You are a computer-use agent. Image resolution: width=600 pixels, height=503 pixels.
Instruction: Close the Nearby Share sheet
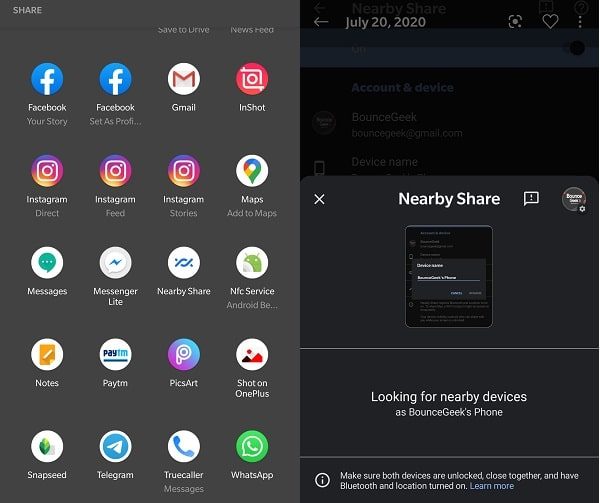[319, 199]
